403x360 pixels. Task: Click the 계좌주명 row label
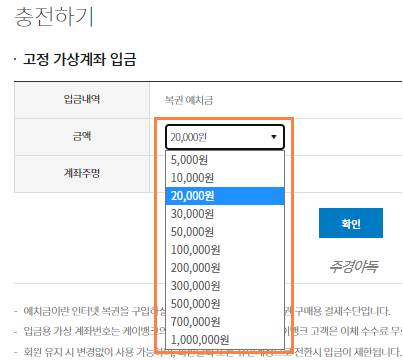coord(82,173)
